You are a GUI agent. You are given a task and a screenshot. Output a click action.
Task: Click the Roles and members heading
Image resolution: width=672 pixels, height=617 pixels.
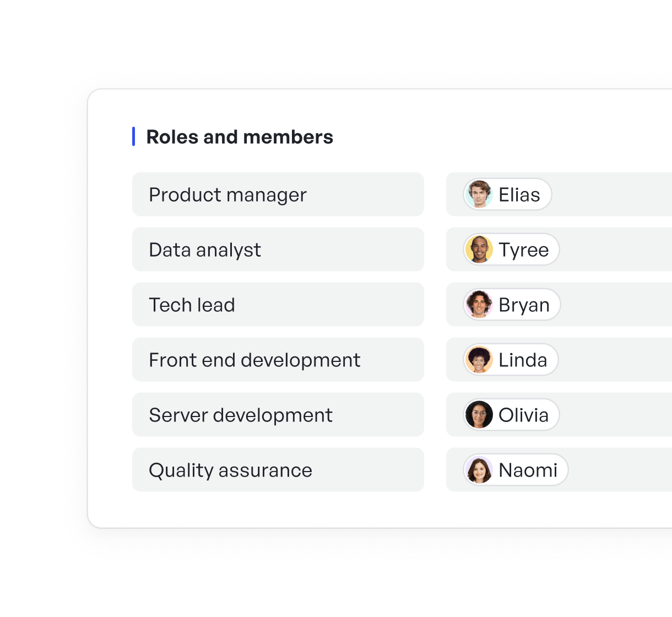coord(240,137)
